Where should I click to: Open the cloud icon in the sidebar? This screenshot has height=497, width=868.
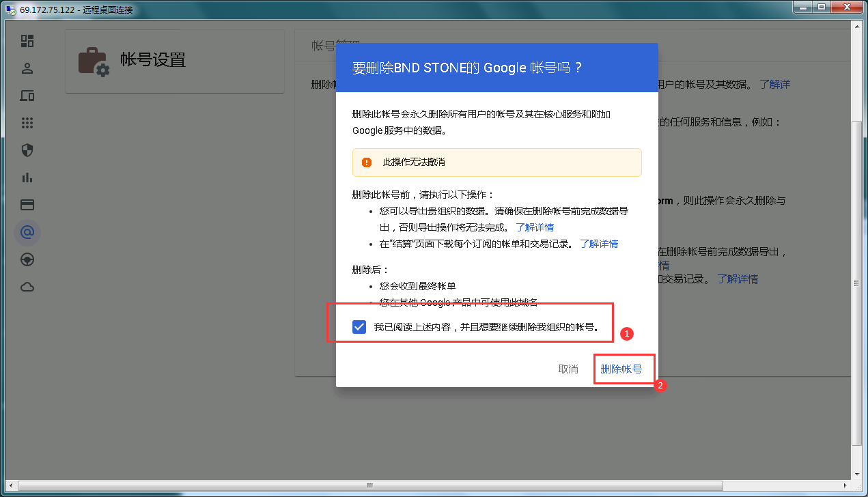tap(27, 287)
